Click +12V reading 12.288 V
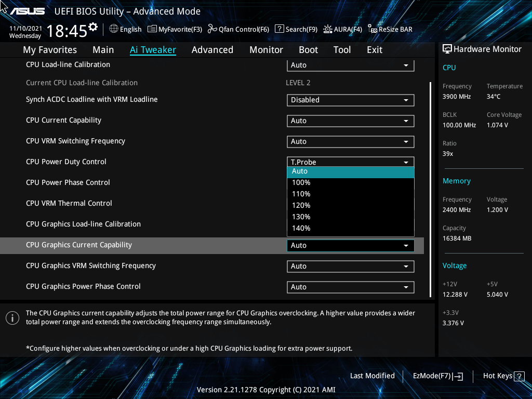 455,295
